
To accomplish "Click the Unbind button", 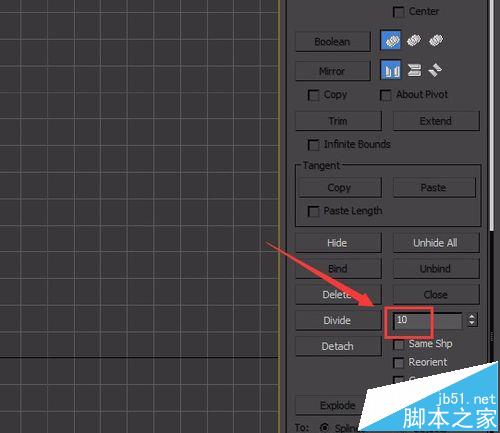I will tap(436, 269).
